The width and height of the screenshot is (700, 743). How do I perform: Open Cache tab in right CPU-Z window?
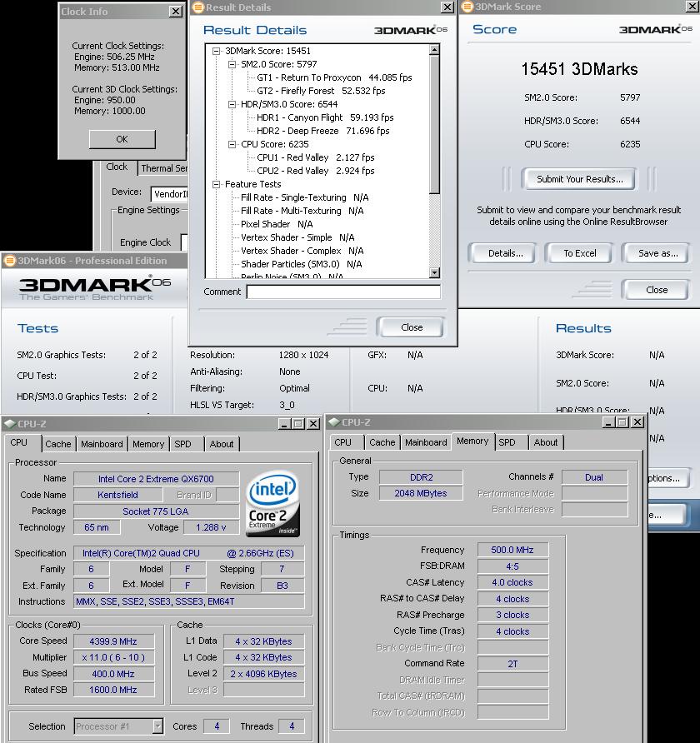click(382, 442)
